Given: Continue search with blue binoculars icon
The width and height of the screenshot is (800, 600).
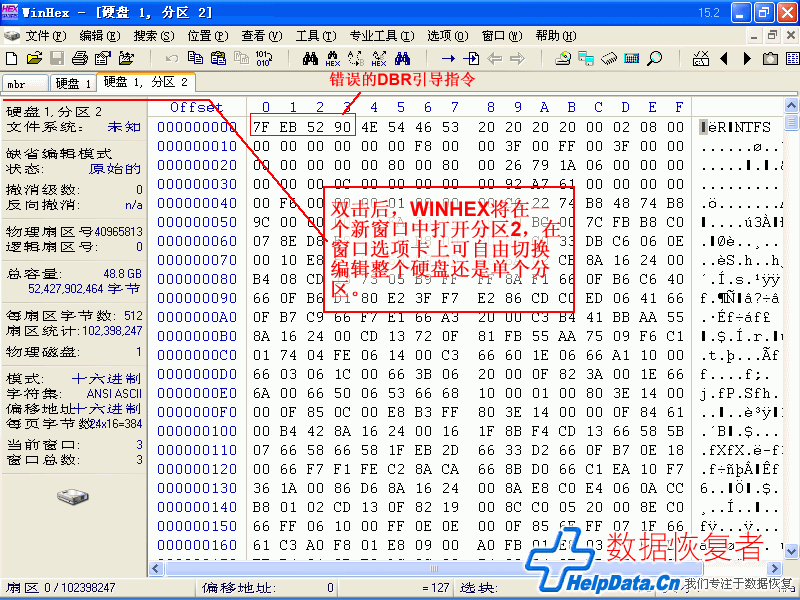Looking at the screenshot, I should (x=402, y=58).
